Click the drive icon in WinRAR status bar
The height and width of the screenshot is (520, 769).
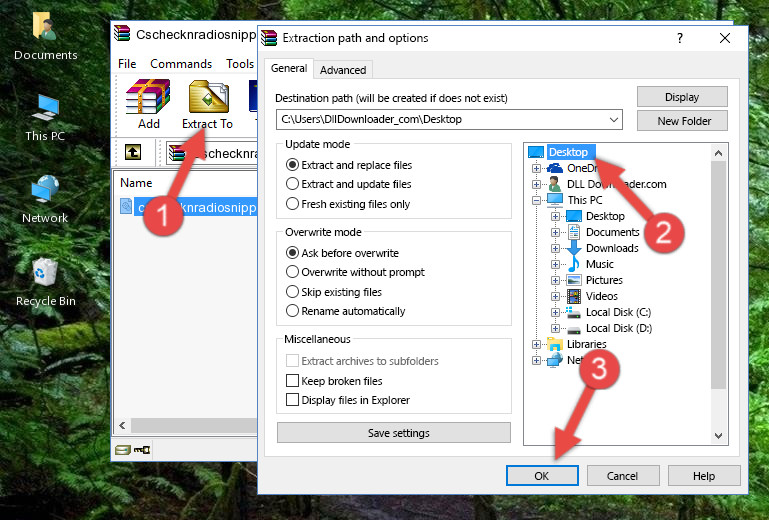point(123,449)
